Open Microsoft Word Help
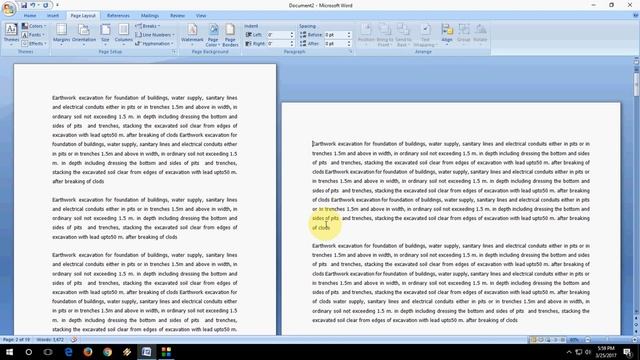Screen dimensions: 640x360 [x=635, y=16]
